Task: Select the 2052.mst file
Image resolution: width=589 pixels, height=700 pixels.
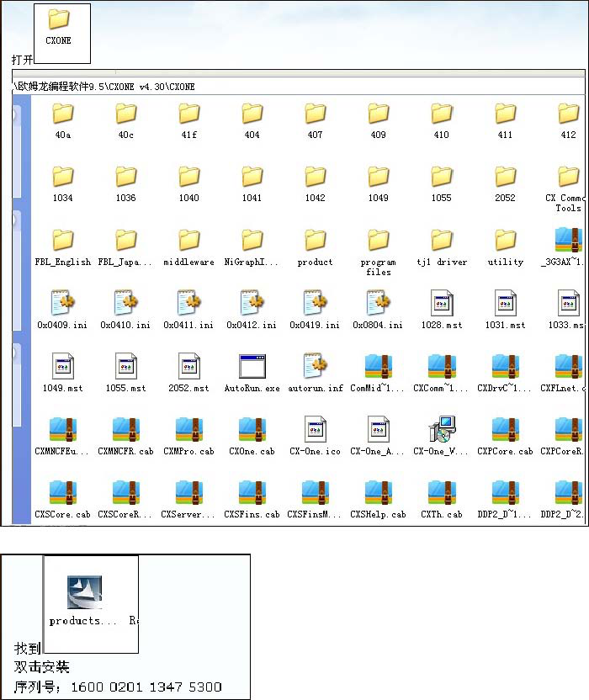Action: pyautogui.click(x=188, y=373)
